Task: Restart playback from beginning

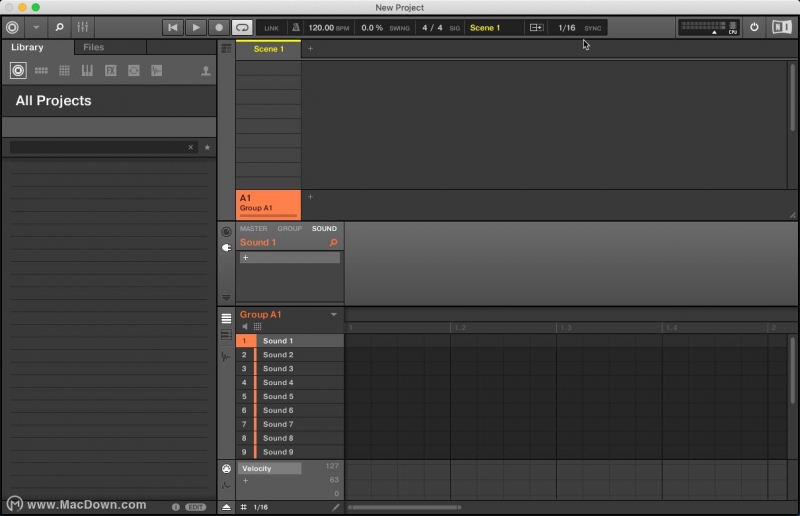Action: tap(173, 28)
